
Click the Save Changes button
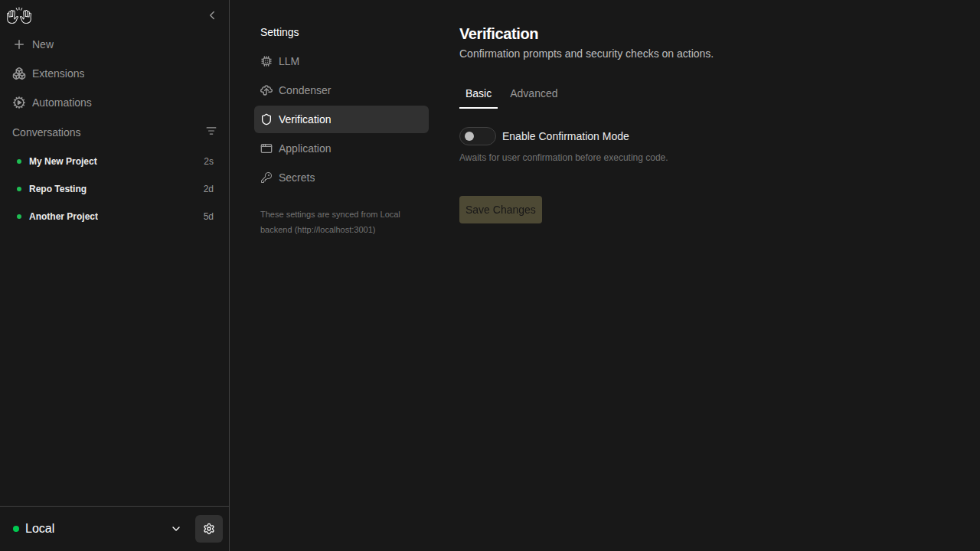501,210
